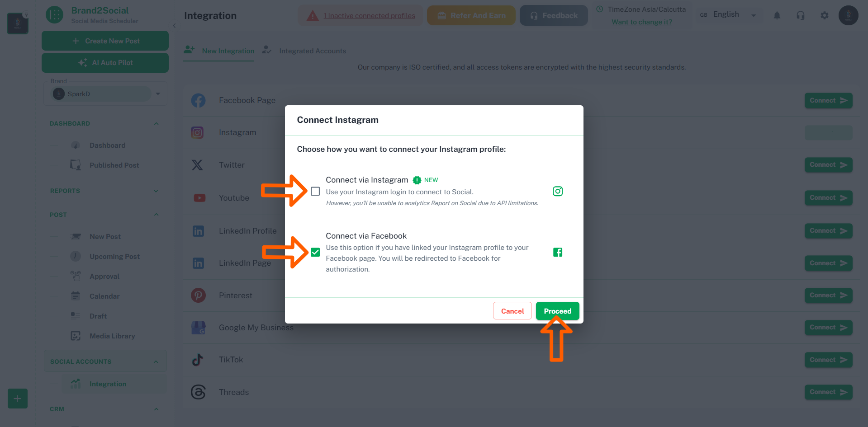This screenshot has width=868, height=427.
Task: Enable the Connect via Instagram checkbox
Action: 315,191
